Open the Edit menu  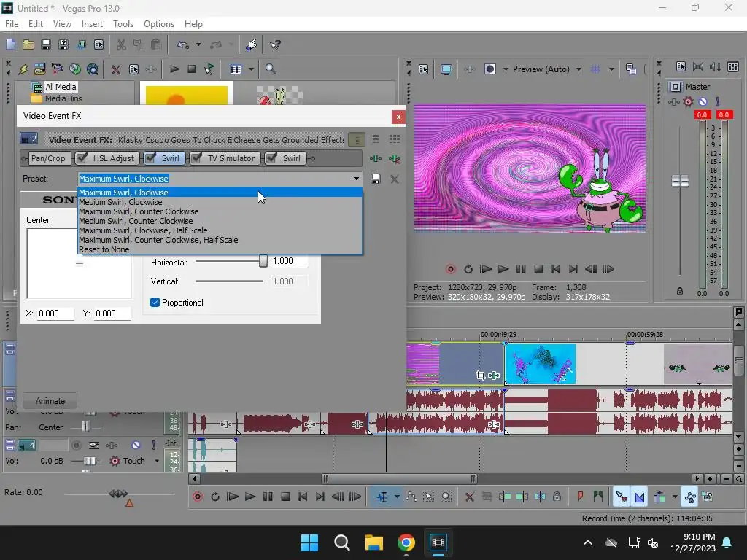[x=36, y=24]
